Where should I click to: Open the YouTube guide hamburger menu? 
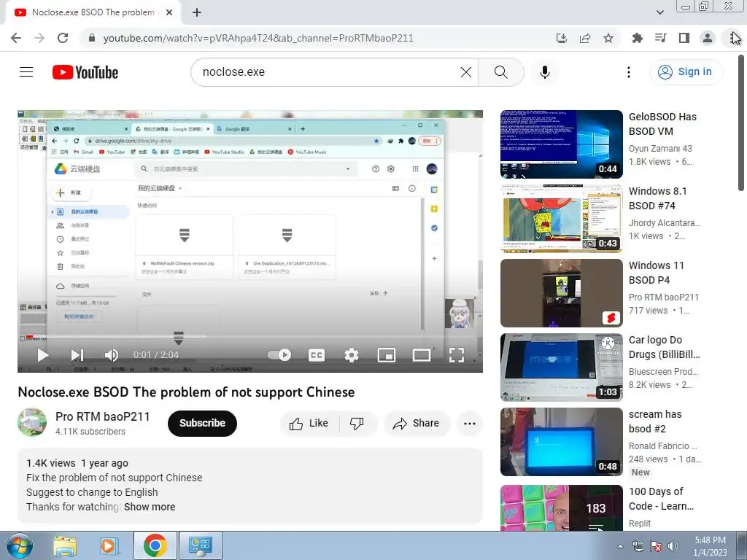26,72
